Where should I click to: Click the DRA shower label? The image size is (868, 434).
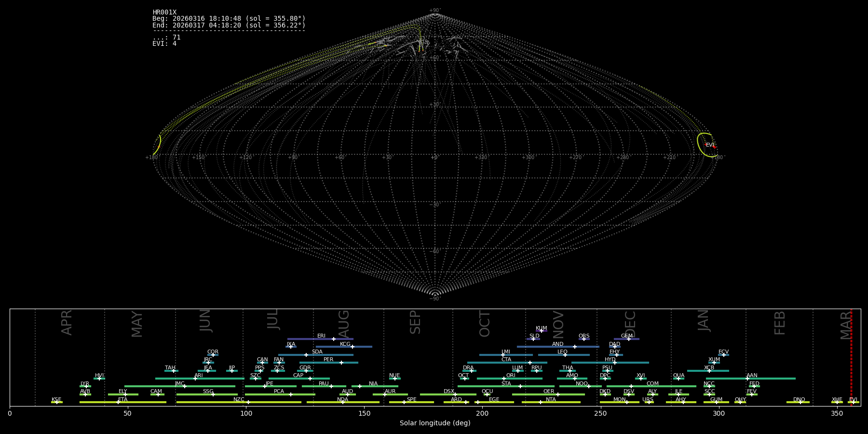(468, 367)
